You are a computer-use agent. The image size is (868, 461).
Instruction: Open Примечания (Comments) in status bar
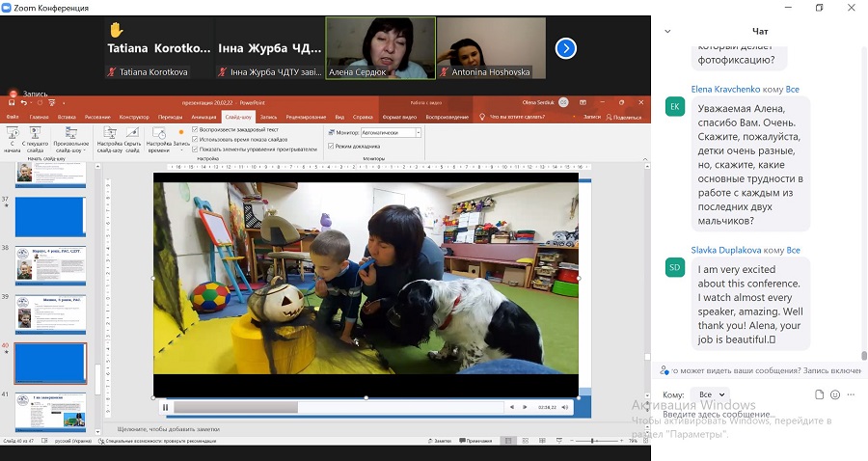point(475,441)
